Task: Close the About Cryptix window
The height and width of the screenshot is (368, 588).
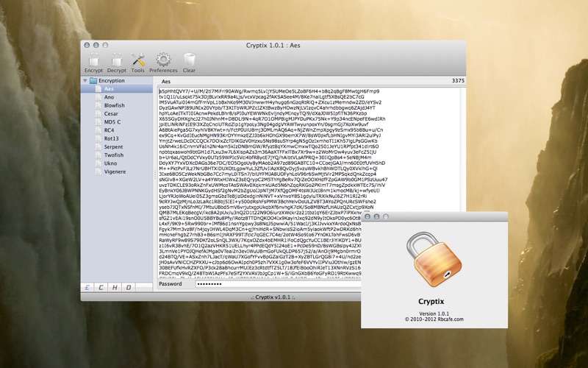Action: [x=367, y=216]
